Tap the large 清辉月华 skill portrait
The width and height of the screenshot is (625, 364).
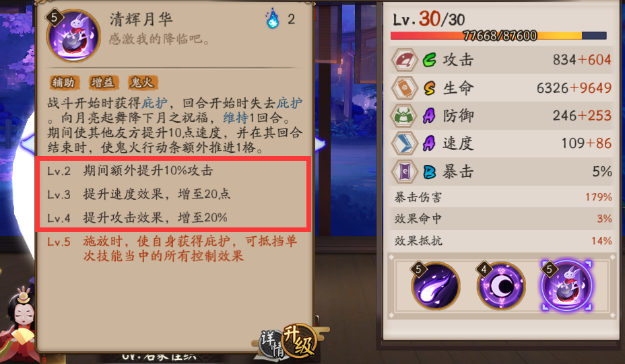click(x=73, y=36)
